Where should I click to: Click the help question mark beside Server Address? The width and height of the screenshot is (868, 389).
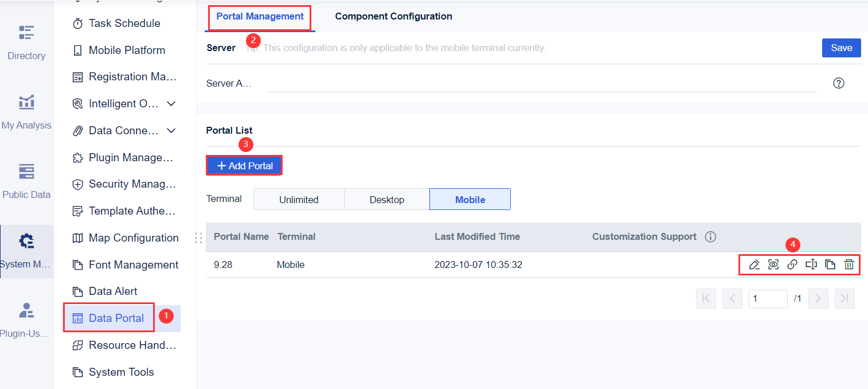tap(839, 83)
